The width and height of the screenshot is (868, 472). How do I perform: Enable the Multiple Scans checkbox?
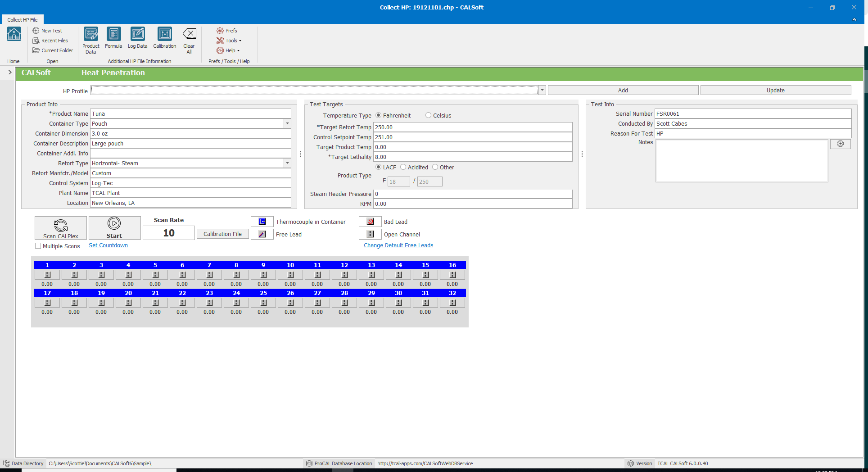(x=38, y=246)
